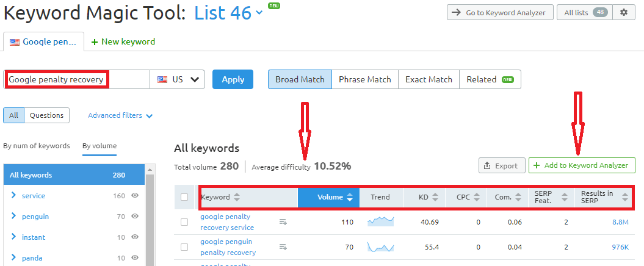Click the Apply button
644x266 pixels.
click(x=233, y=79)
